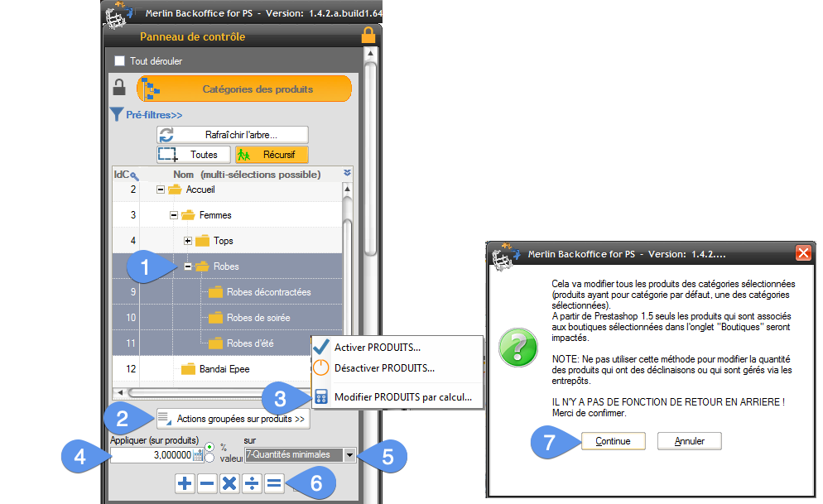Click the orange padlock in panel header
The height and width of the screenshot is (504, 823).
[368, 36]
